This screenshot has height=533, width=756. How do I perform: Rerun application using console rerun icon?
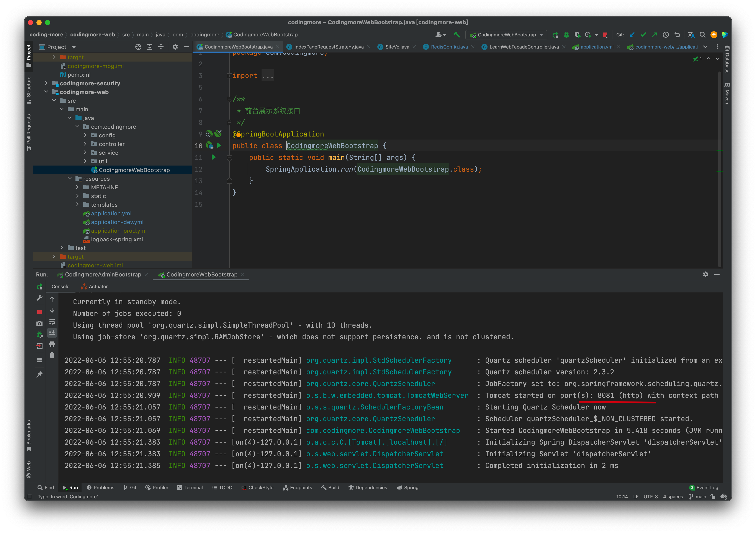39,287
